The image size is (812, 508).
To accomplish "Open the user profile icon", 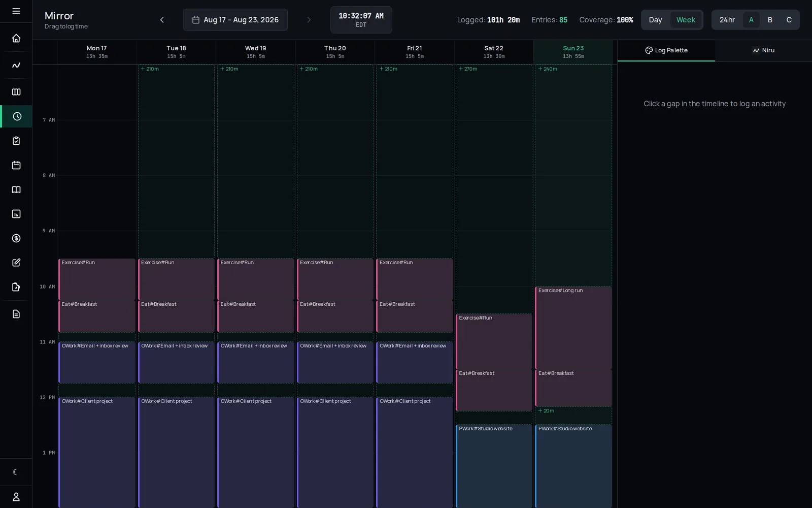I will pos(16,497).
